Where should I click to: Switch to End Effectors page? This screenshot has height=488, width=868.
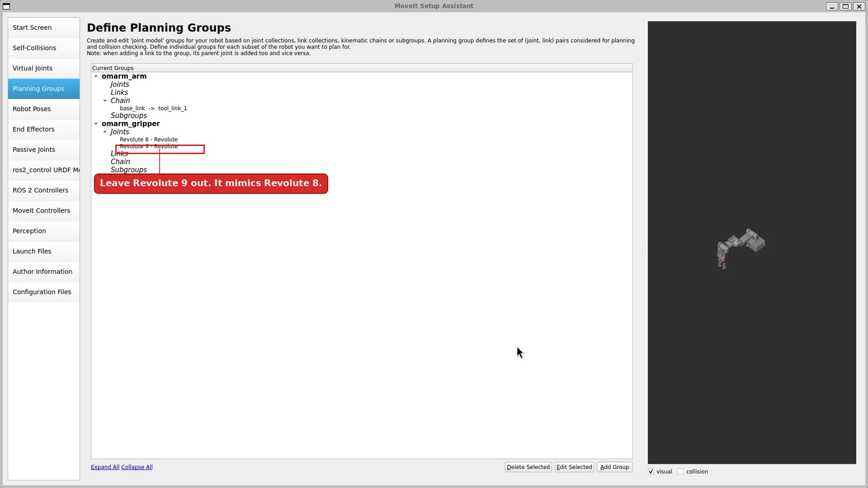tap(44, 129)
